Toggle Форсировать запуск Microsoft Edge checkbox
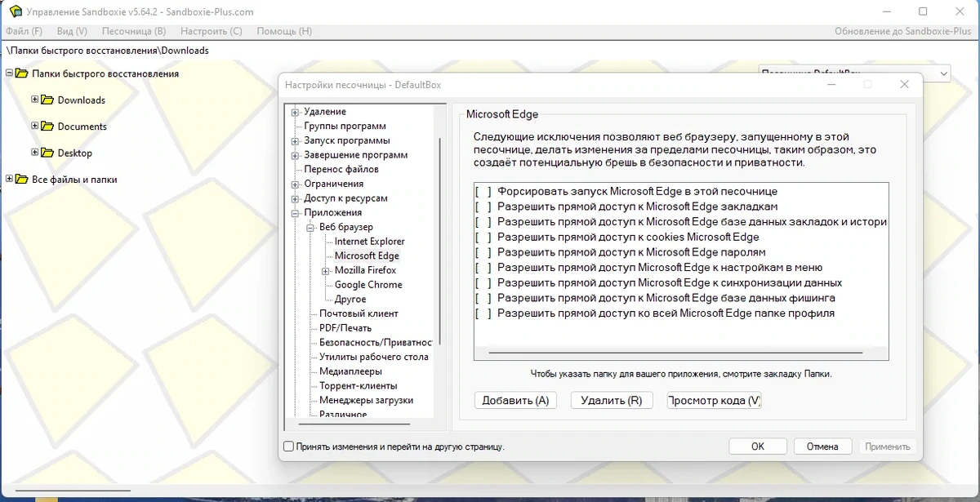Image resolution: width=980 pixels, height=502 pixels. (483, 192)
